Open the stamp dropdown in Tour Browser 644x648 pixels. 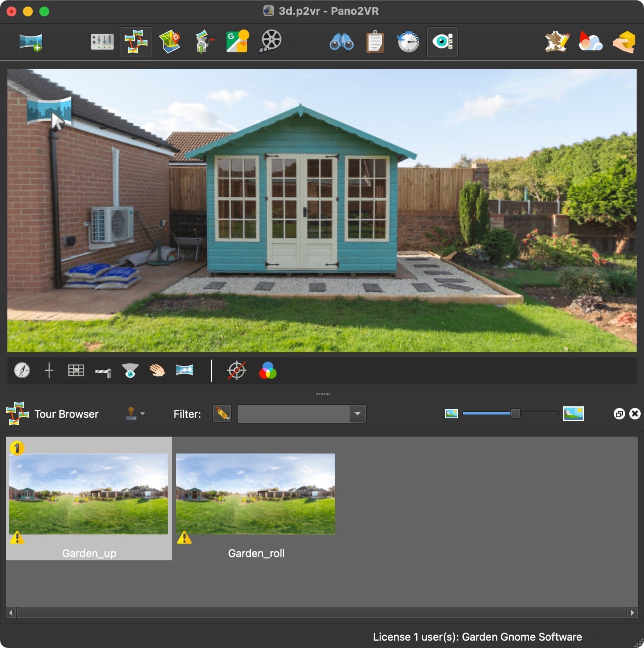pyautogui.click(x=135, y=414)
